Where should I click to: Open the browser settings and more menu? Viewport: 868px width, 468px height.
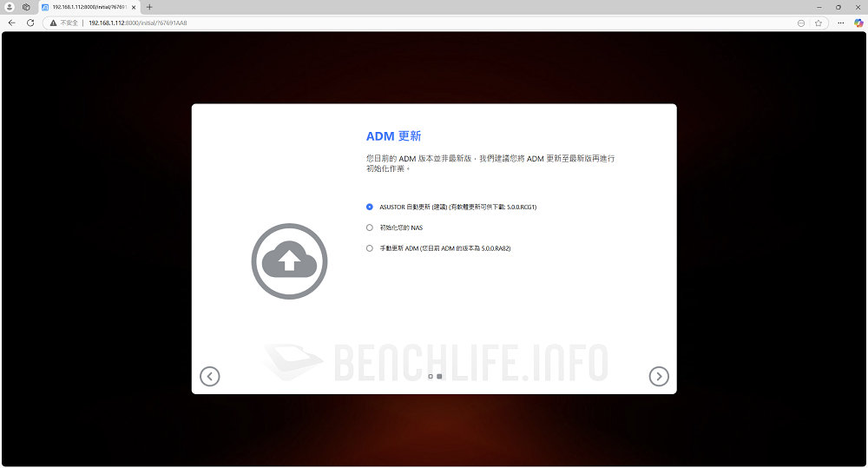coord(840,23)
